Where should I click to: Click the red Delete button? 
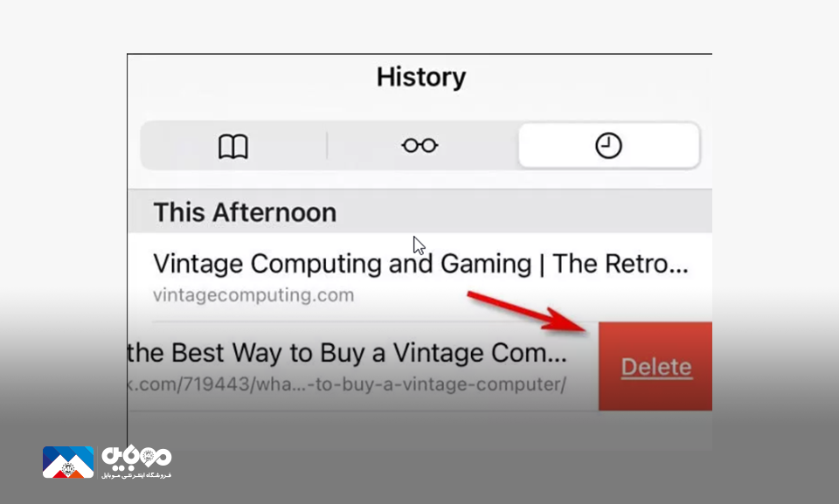655,367
